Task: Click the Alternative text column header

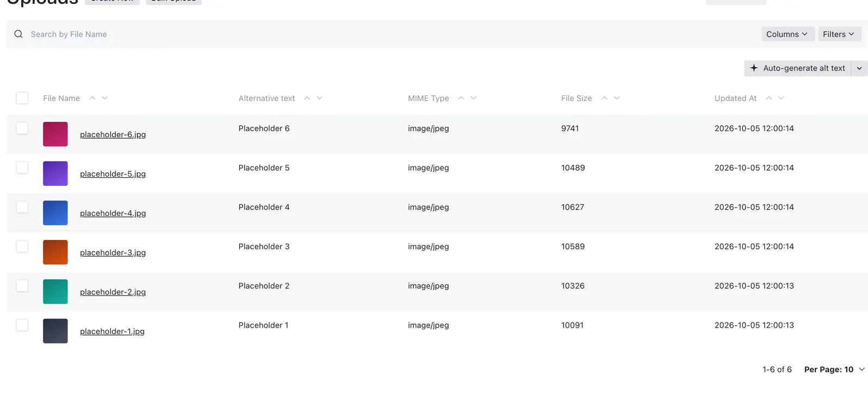Action: (267, 98)
